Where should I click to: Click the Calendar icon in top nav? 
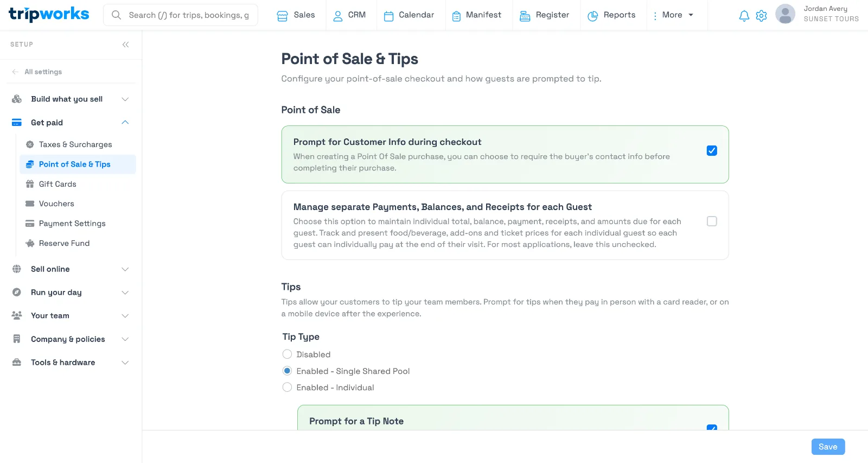(x=388, y=16)
